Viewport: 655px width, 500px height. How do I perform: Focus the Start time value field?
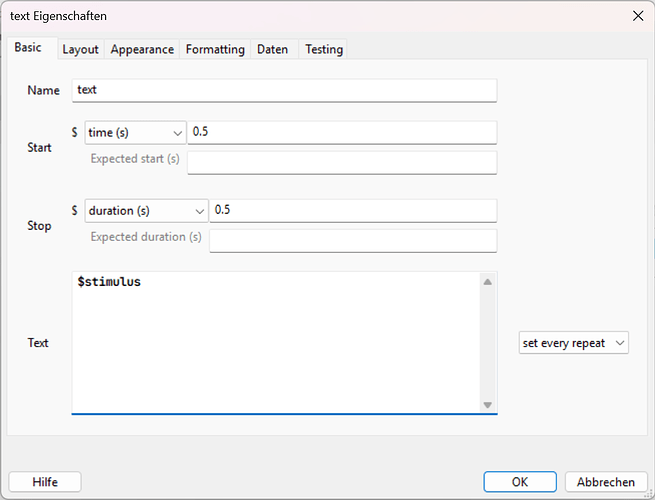click(341, 132)
